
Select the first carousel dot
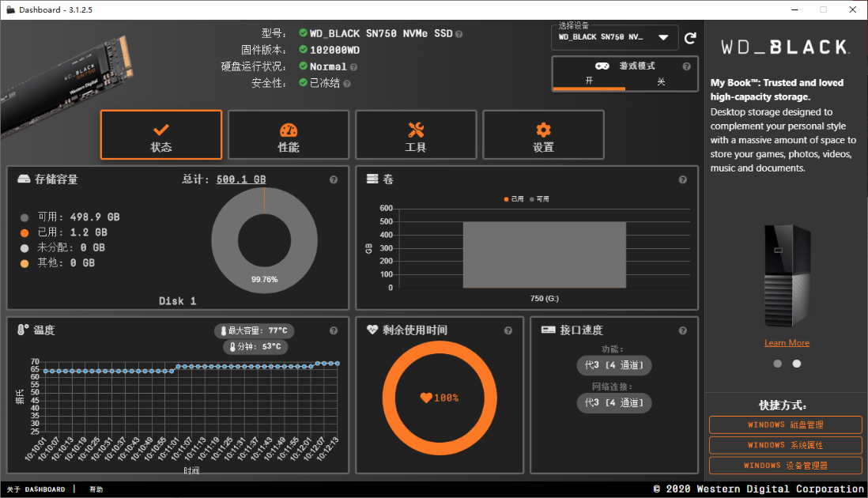pos(777,364)
